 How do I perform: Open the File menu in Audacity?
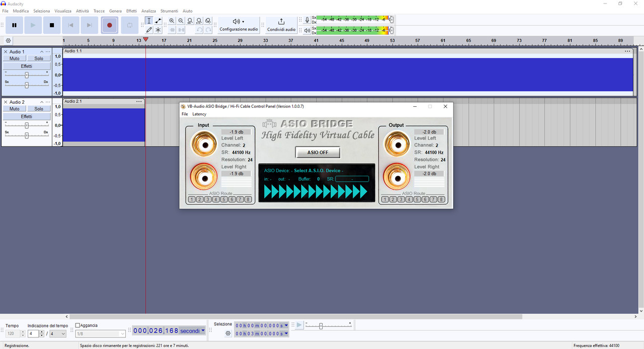point(6,11)
